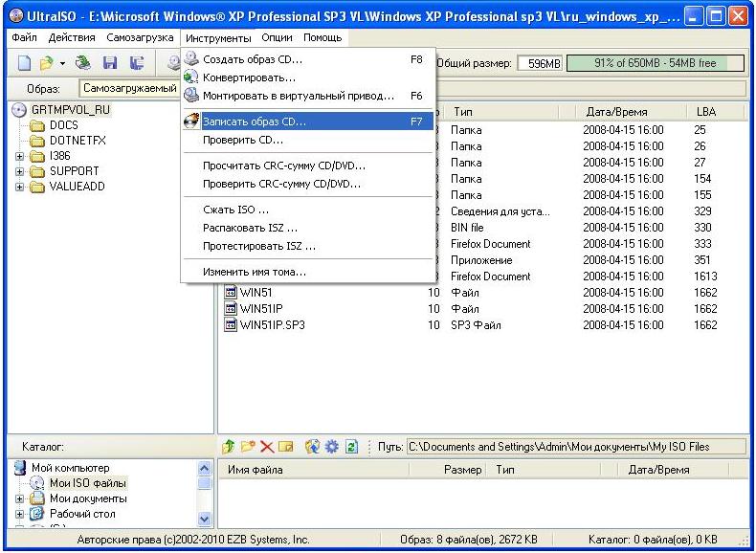This screenshot has width=756, height=553.
Task: Click the blue gear settings icon
Action: 332,447
